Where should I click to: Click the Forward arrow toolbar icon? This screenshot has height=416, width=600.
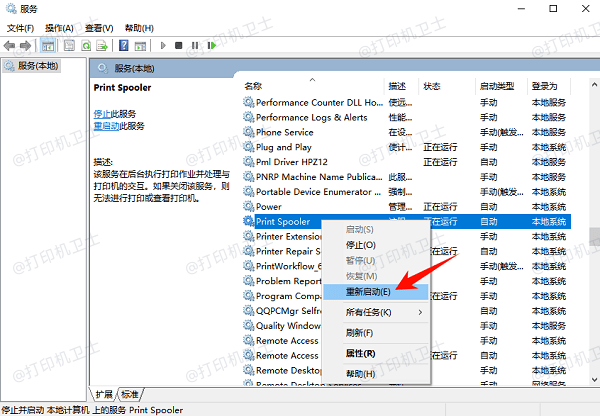tap(28, 45)
